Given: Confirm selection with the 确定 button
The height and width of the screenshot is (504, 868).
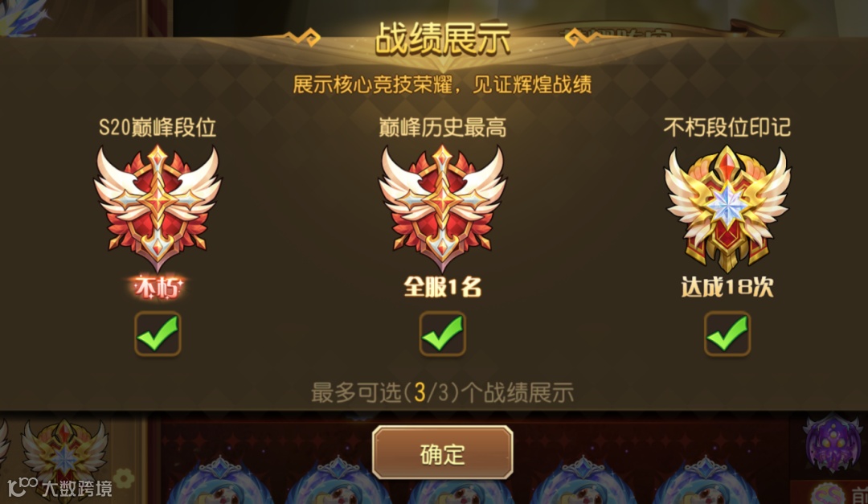Looking at the screenshot, I should tap(442, 453).
